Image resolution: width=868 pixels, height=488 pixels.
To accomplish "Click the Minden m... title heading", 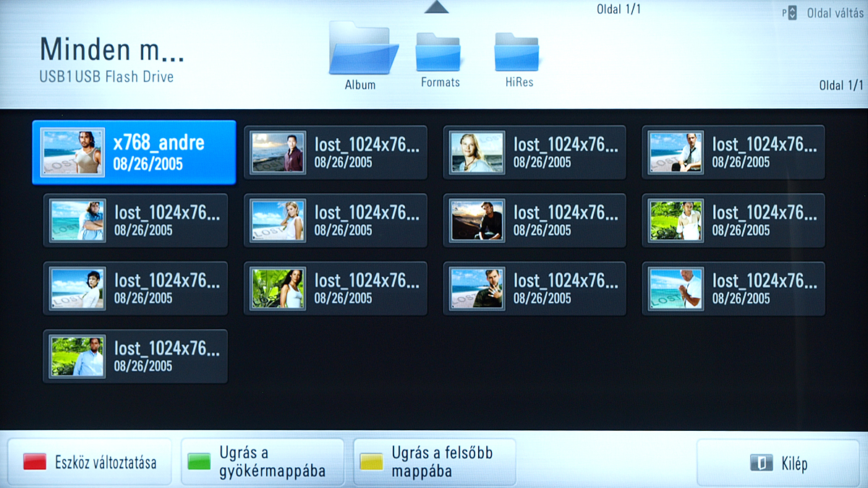I will [x=112, y=49].
